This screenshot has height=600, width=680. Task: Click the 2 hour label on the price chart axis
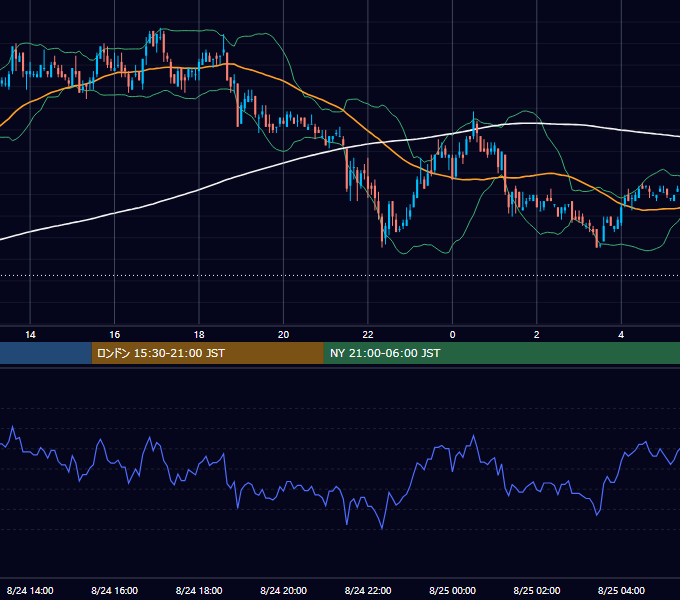536,335
